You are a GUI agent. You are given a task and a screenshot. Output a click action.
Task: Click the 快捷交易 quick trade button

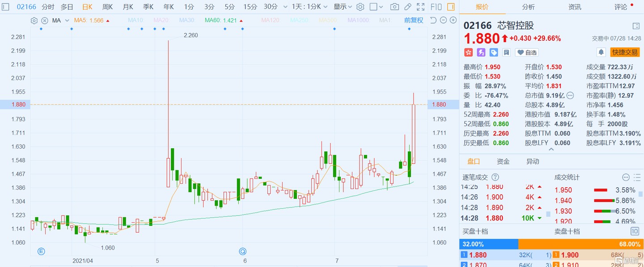625,52
